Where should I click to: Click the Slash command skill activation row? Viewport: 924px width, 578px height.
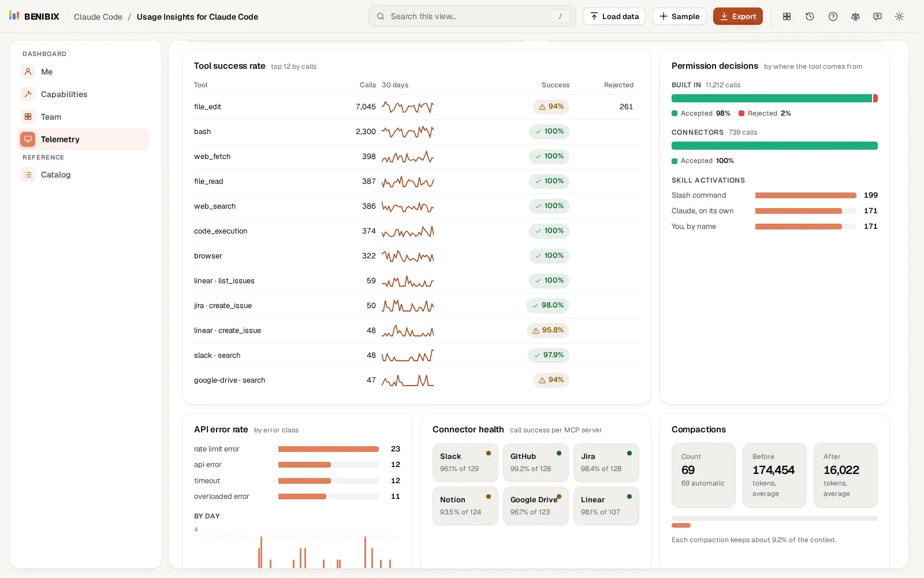pos(774,195)
